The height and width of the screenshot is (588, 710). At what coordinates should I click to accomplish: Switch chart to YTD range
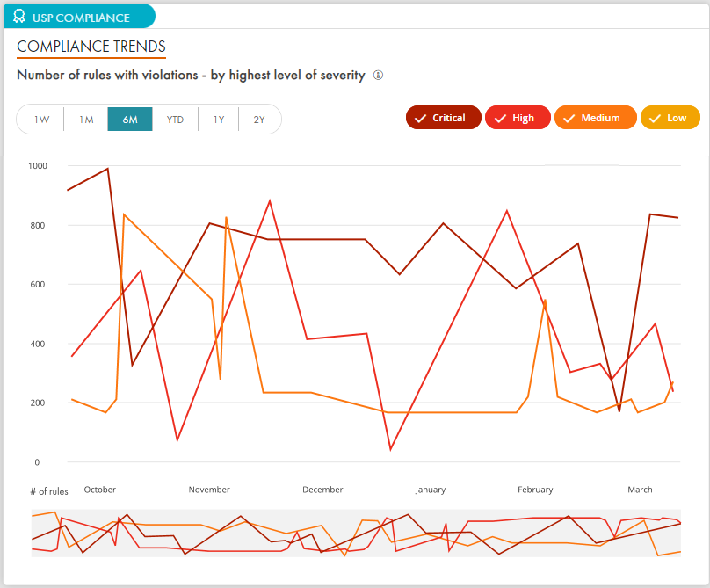[175, 120]
